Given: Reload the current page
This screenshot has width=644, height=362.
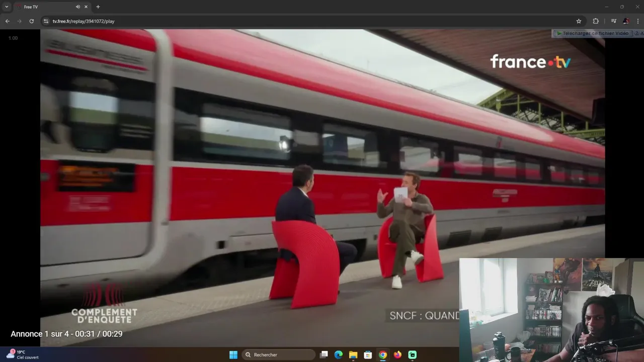Looking at the screenshot, I should point(32,21).
